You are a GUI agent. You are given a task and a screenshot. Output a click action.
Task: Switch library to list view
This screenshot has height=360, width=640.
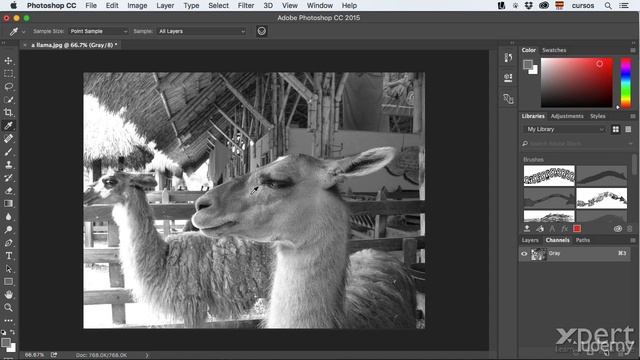[628, 129]
